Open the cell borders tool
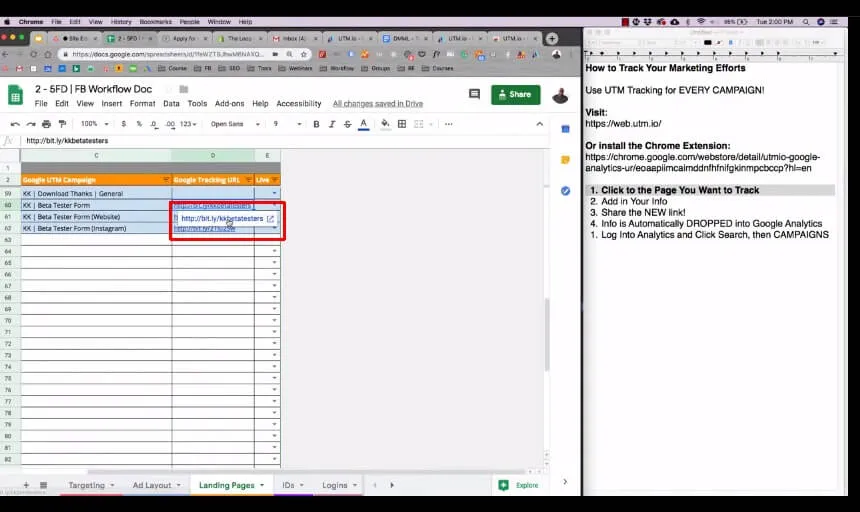The width and height of the screenshot is (860, 512). coord(401,124)
